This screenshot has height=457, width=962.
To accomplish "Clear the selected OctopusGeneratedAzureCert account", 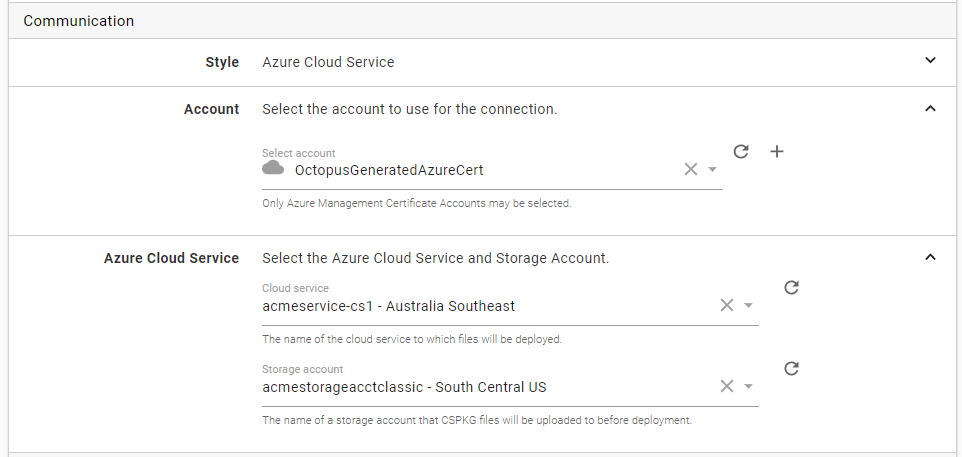I will (x=690, y=170).
